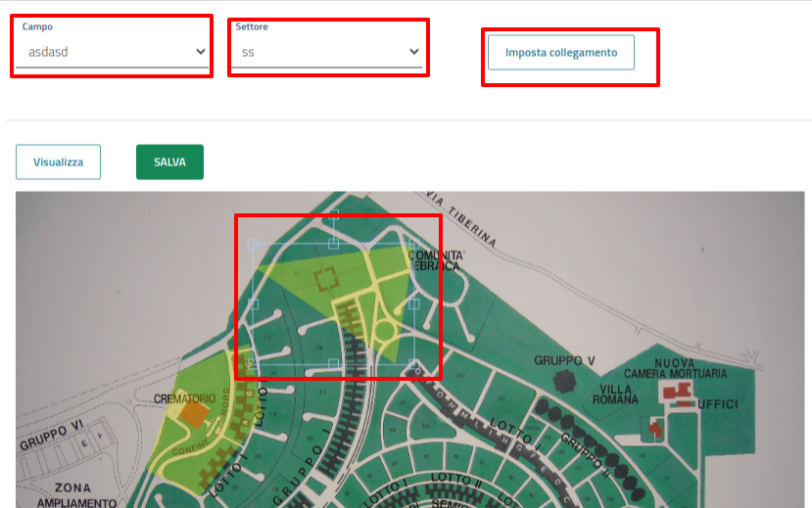Click the dark octagon under GRUPPO V

(x=564, y=381)
